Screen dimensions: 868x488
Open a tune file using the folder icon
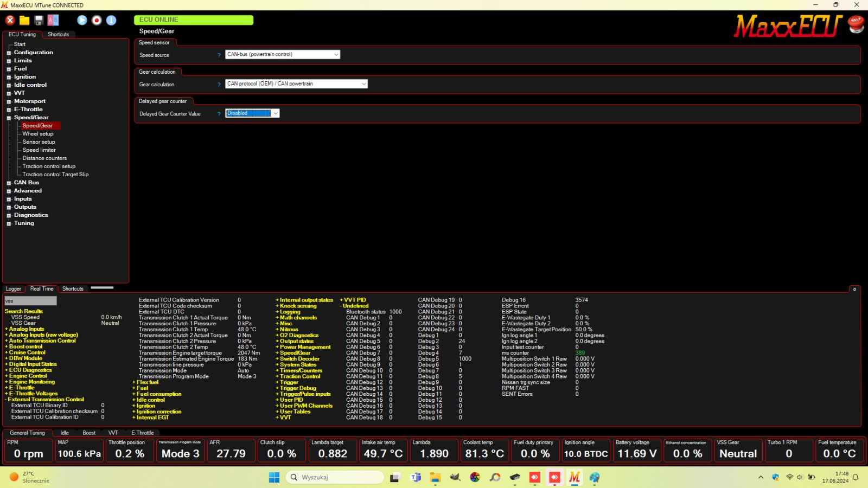tap(24, 20)
